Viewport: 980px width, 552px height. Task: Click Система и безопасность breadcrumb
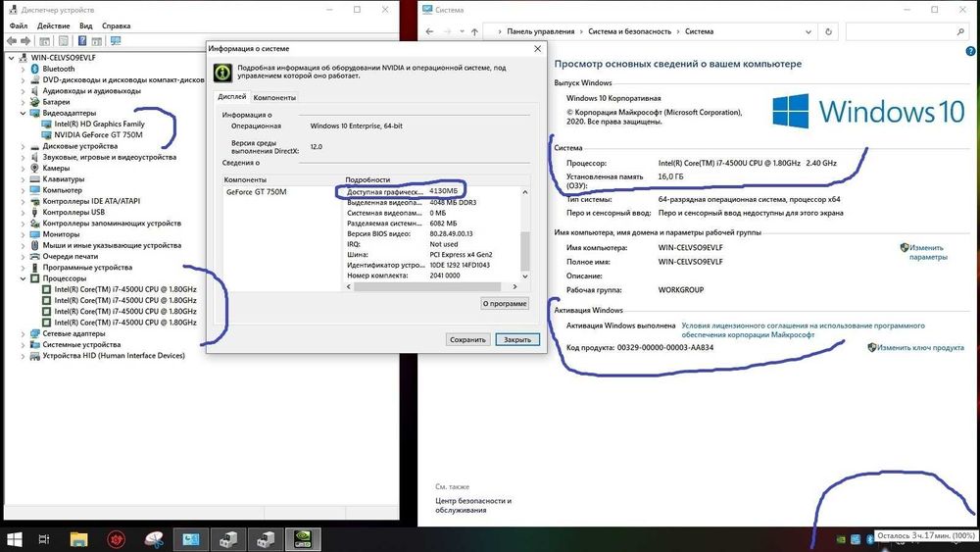[x=629, y=31]
